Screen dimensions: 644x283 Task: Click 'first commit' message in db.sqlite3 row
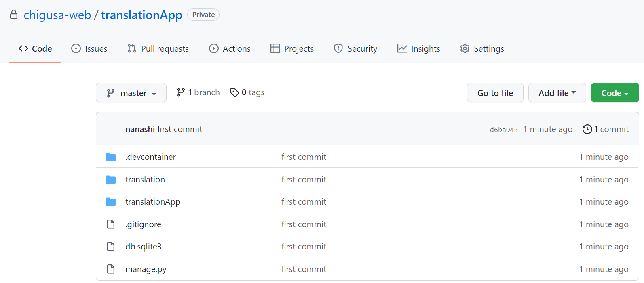tap(304, 247)
